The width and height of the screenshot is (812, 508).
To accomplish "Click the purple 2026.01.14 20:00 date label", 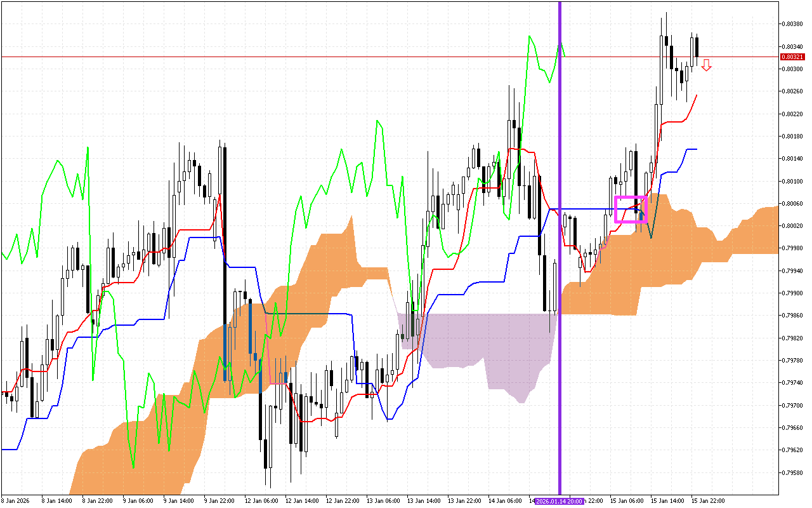I will click(559, 501).
